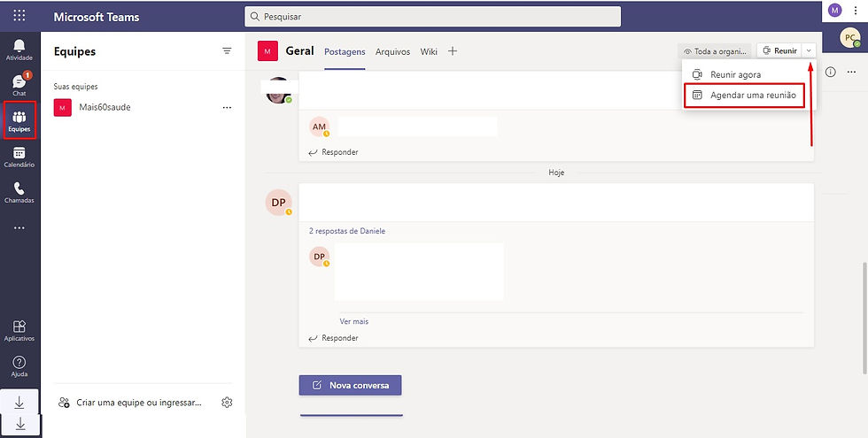Click Toda a organização visibility button
This screenshot has height=438, width=868.
point(715,51)
